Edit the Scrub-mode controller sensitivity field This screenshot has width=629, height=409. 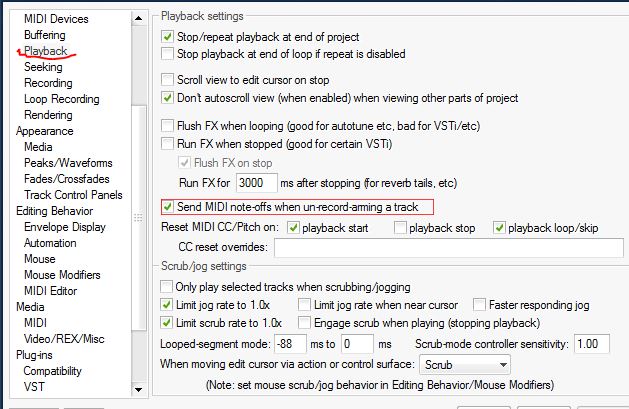pos(593,343)
